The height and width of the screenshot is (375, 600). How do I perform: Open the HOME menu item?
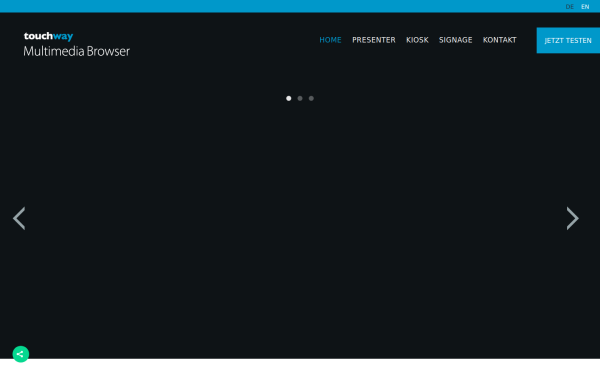tap(330, 40)
